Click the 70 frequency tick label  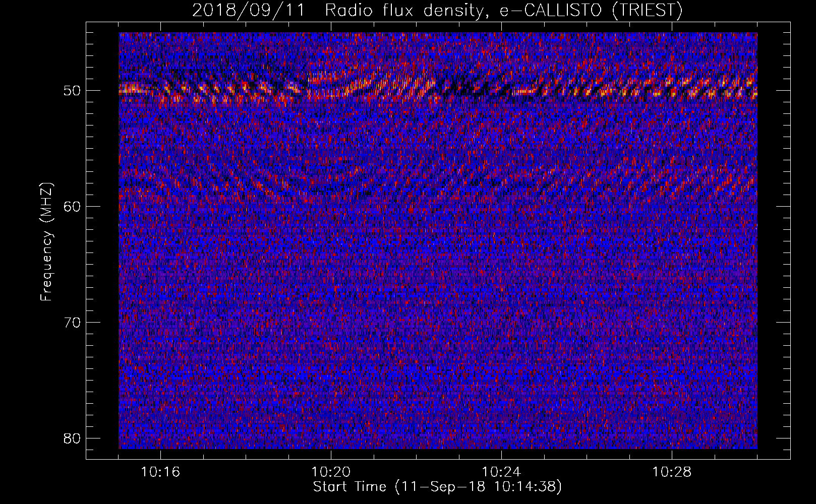tap(73, 323)
